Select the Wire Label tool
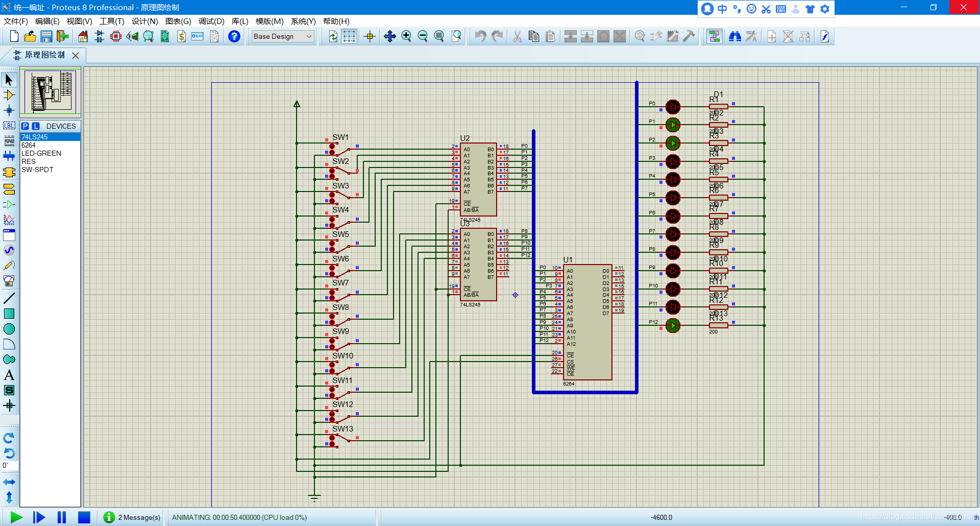Screen dimensions: 980x526 coord(9,126)
